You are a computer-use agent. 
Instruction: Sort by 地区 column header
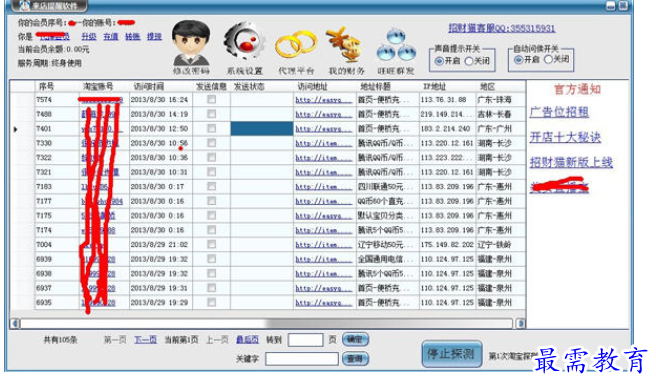pyautogui.click(x=487, y=87)
